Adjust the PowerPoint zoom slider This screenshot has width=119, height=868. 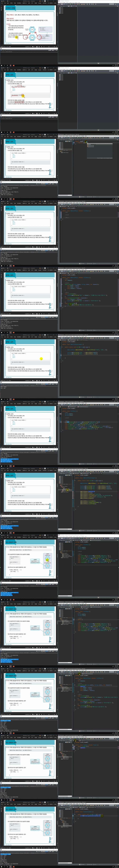pyautogui.click(x=49, y=47)
